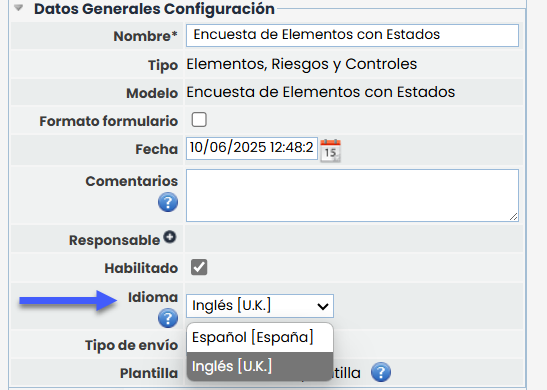Collapse the Datos Generales Configuración section

19,8
